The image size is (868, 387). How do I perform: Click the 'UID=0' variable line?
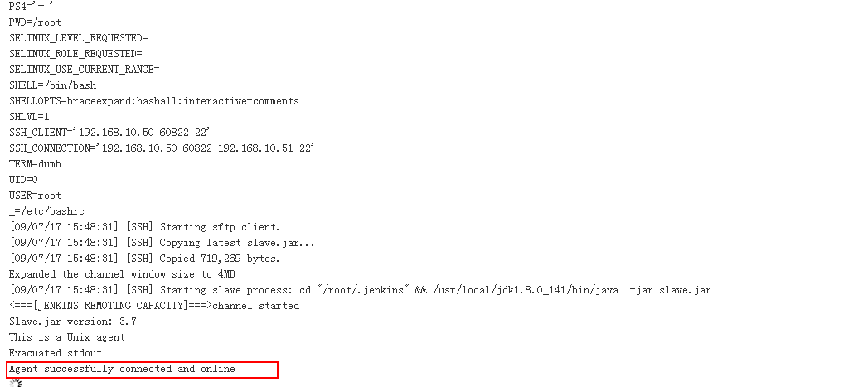tap(23, 180)
